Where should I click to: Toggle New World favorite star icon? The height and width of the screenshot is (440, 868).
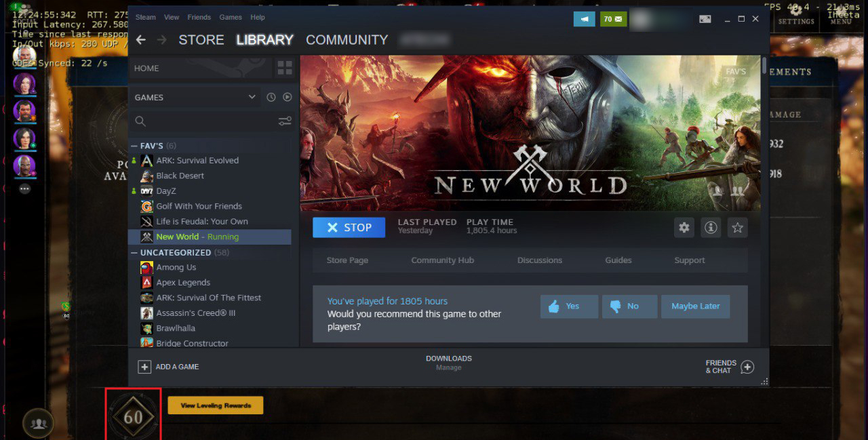click(738, 228)
